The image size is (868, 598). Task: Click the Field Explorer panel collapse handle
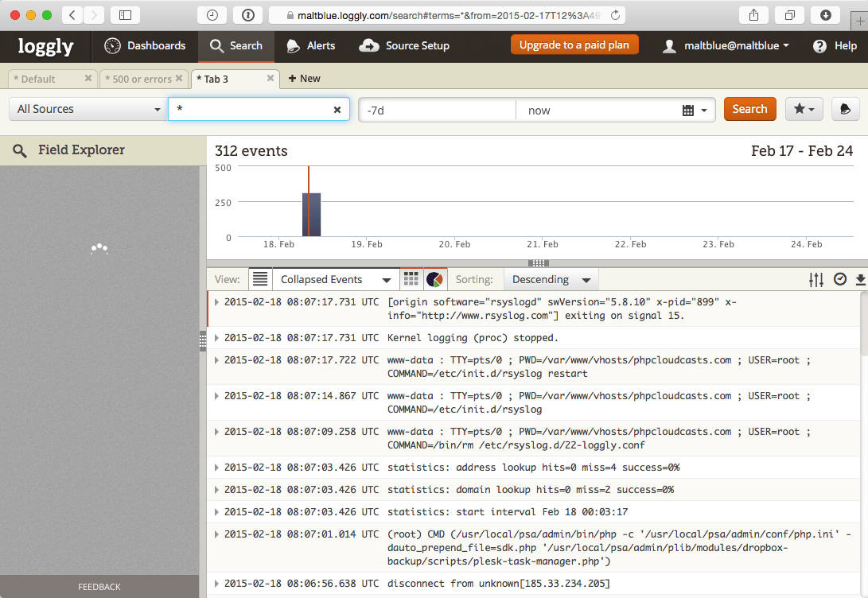203,341
